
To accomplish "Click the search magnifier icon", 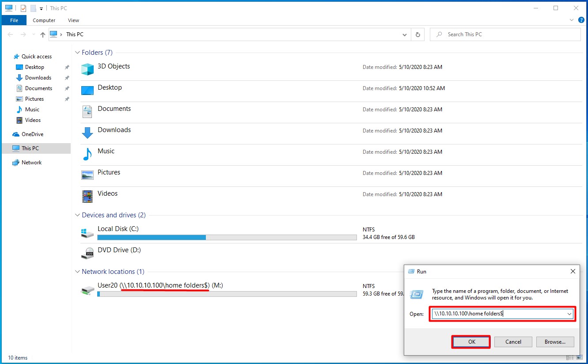I will (439, 34).
